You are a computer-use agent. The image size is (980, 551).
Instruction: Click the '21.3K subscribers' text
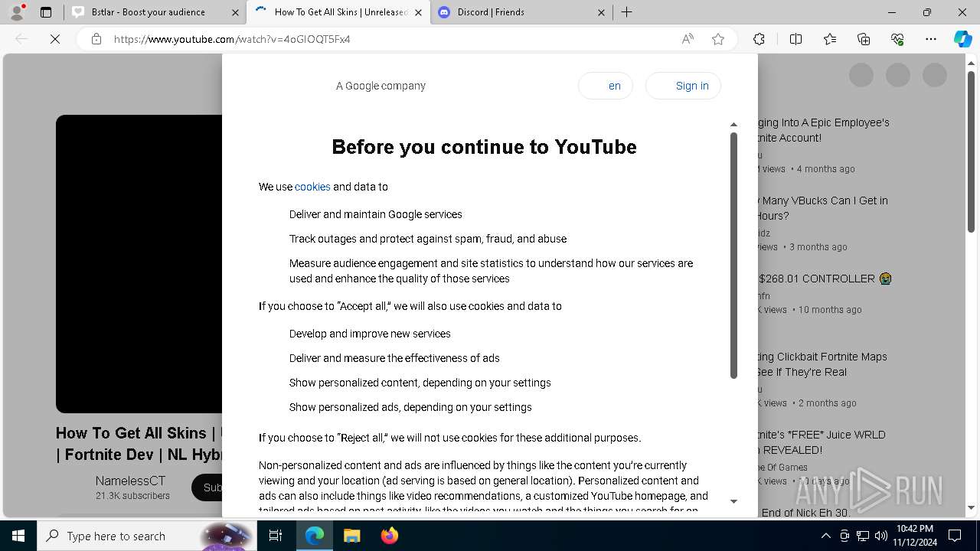[132, 496]
